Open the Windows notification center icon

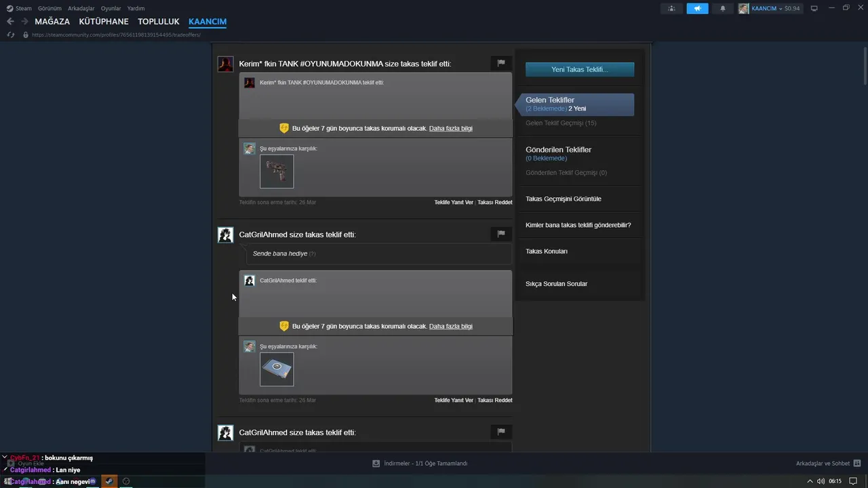[854, 481]
